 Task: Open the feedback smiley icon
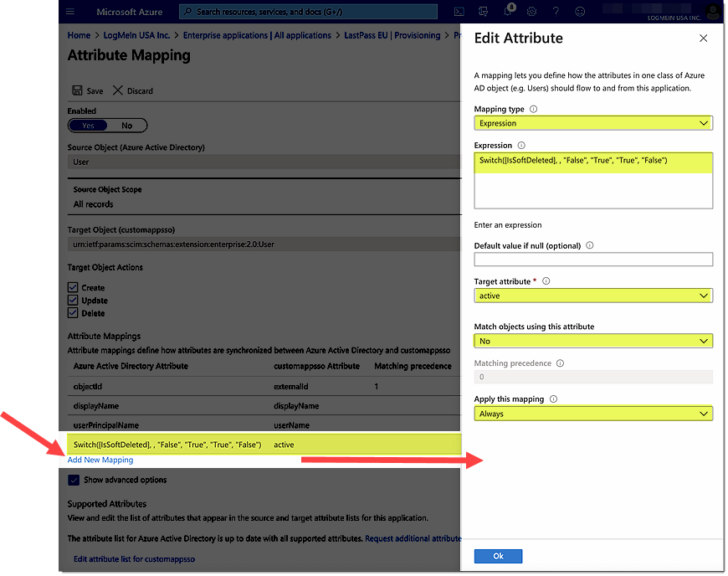pos(580,12)
